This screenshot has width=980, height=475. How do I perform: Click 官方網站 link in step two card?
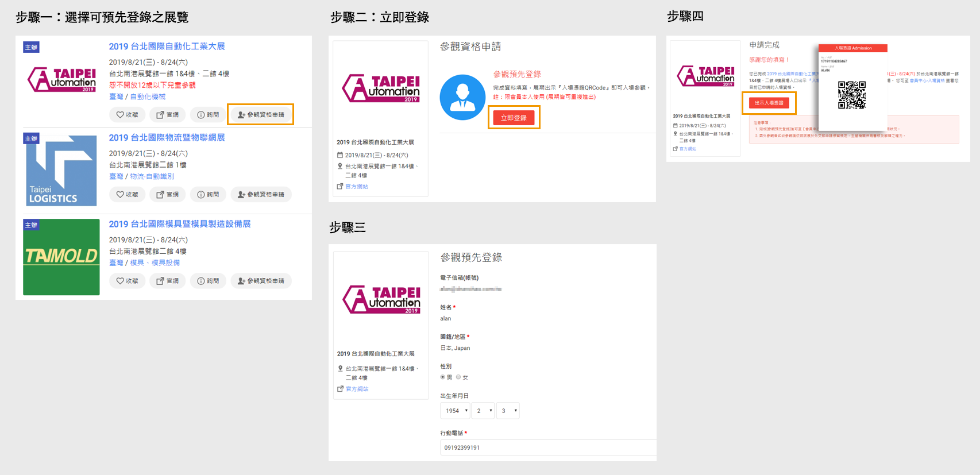[356, 187]
